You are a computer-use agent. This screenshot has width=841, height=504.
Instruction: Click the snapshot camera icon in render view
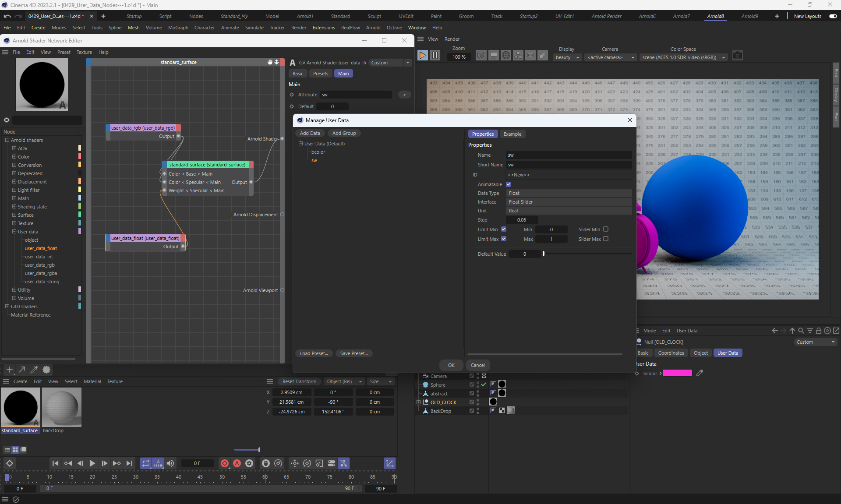tap(738, 56)
